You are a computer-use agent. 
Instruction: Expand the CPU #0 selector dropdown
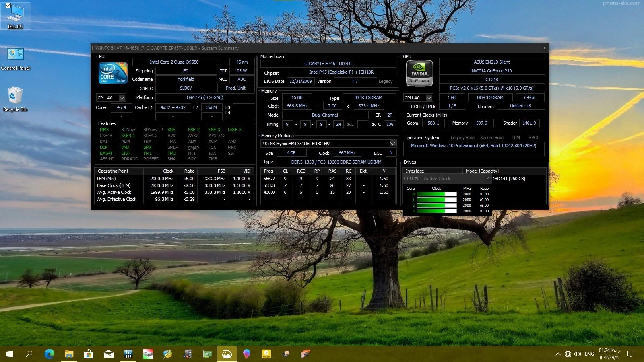point(122,98)
